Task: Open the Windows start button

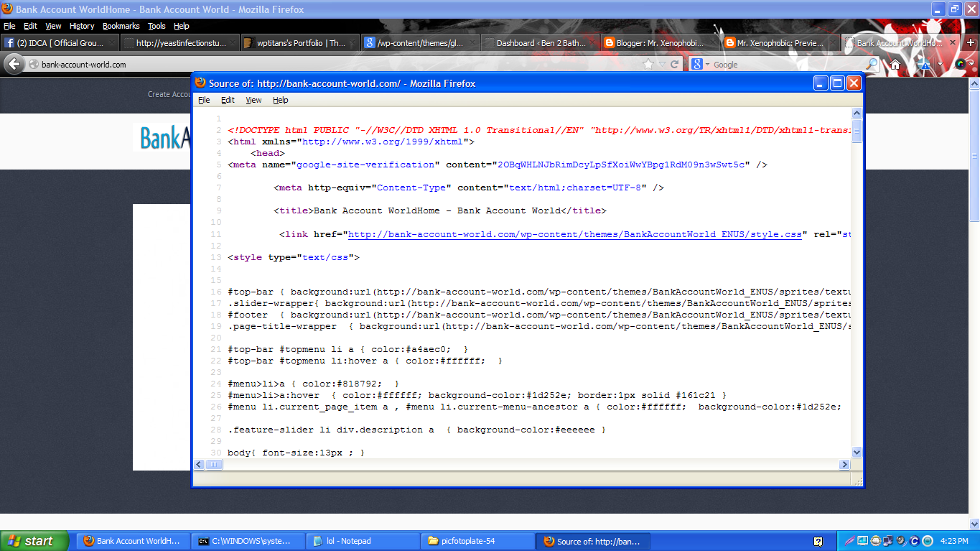Action: pos(34,541)
